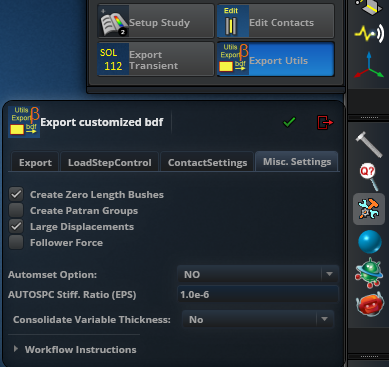The height and width of the screenshot is (367, 389).
Task: Click the green checkmark apply icon
Action: [289, 122]
